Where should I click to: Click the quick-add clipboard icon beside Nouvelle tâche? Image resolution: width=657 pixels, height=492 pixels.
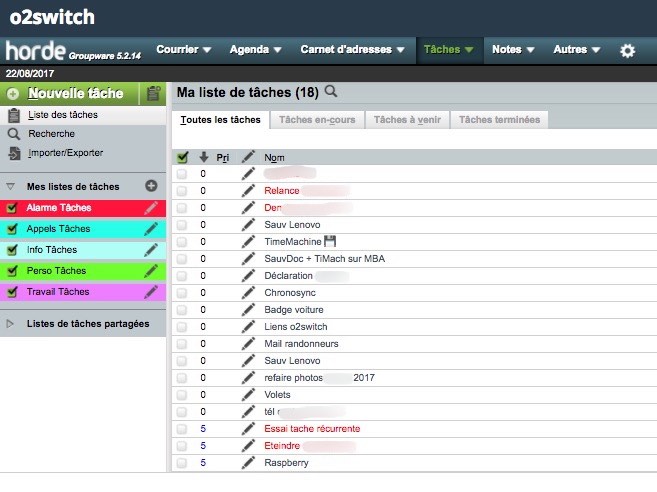pos(153,94)
